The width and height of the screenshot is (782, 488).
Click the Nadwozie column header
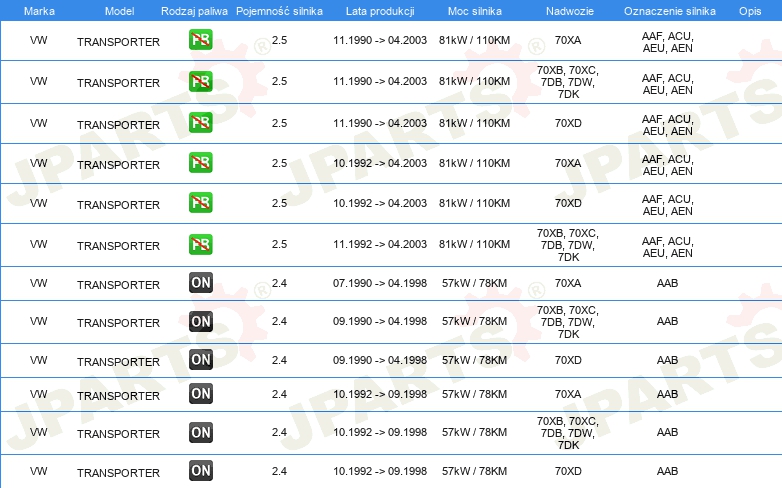pyautogui.click(x=570, y=11)
